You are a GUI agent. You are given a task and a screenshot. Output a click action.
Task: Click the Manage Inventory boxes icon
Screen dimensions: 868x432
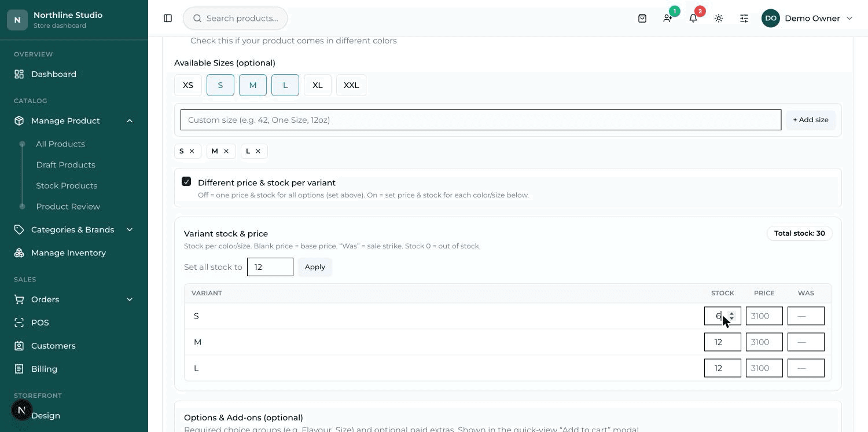pos(19,253)
